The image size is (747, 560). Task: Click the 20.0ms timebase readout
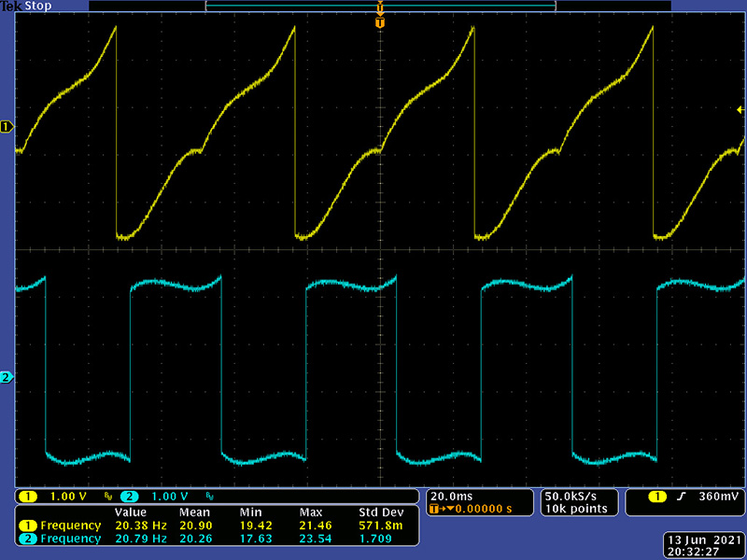(448, 496)
